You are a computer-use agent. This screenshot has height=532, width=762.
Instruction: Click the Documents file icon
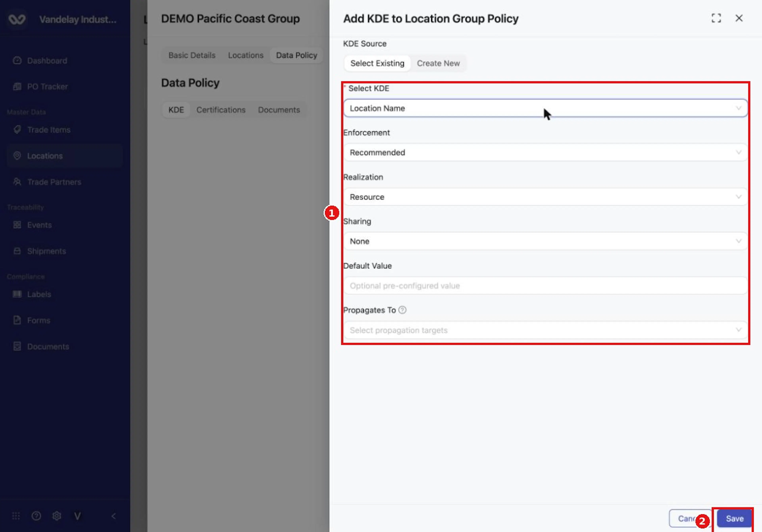[17, 347]
